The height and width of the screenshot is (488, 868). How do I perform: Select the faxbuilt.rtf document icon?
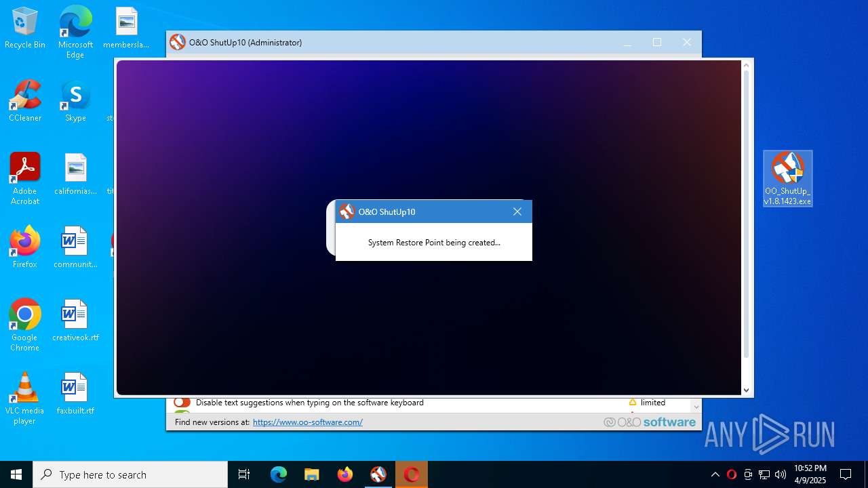[75, 394]
